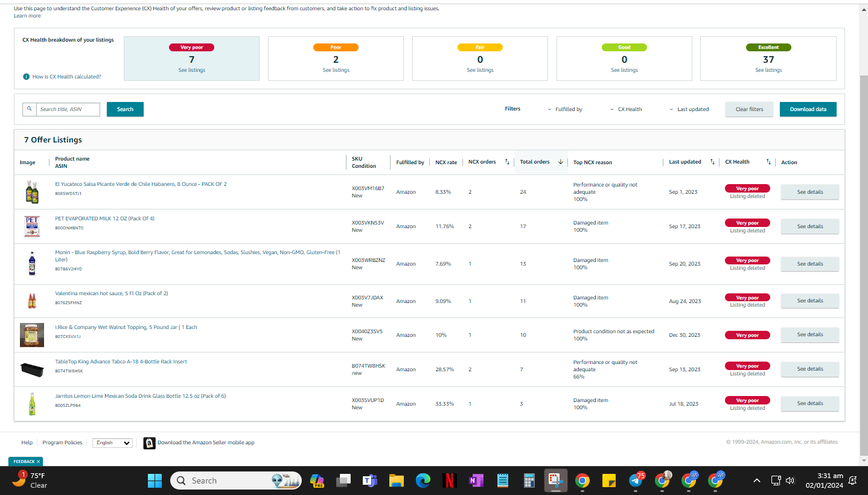Expand the CX Health filter dropdown
The width and height of the screenshot is (868, 495).
click(x=626, y=109)
